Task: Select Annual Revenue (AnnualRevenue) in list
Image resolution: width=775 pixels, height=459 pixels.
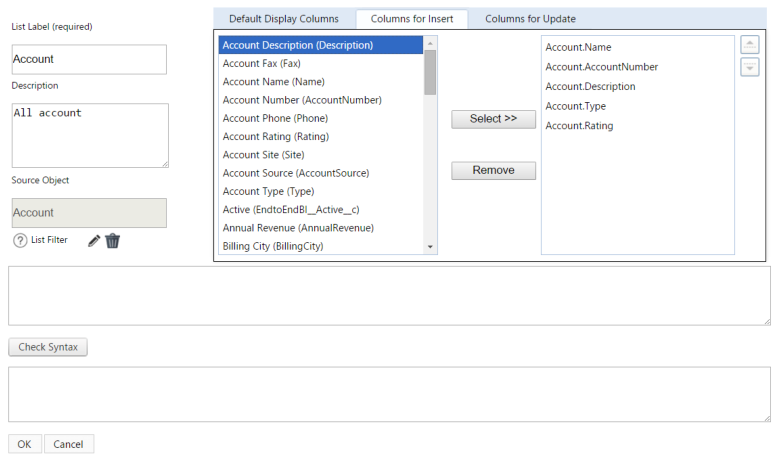Action: (x=321, y=228)
